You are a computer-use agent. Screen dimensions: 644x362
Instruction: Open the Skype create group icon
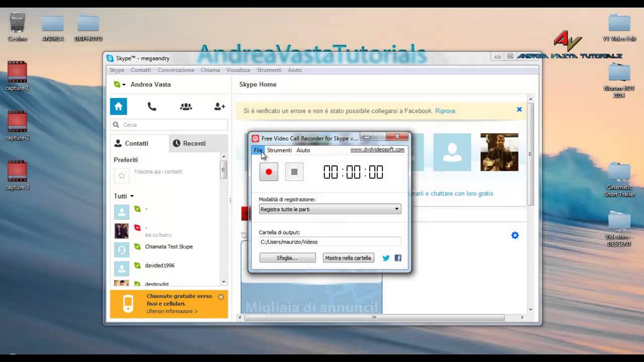coord(186,107)
